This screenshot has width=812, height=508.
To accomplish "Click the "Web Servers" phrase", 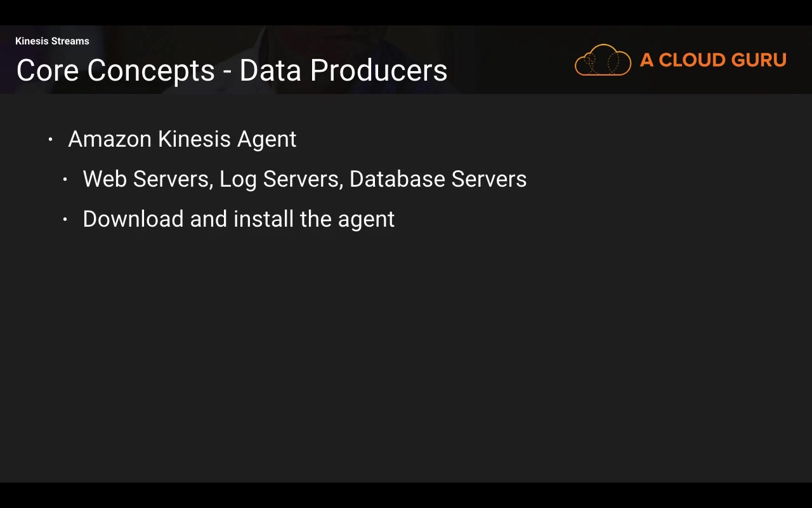I will coord(146,179).
